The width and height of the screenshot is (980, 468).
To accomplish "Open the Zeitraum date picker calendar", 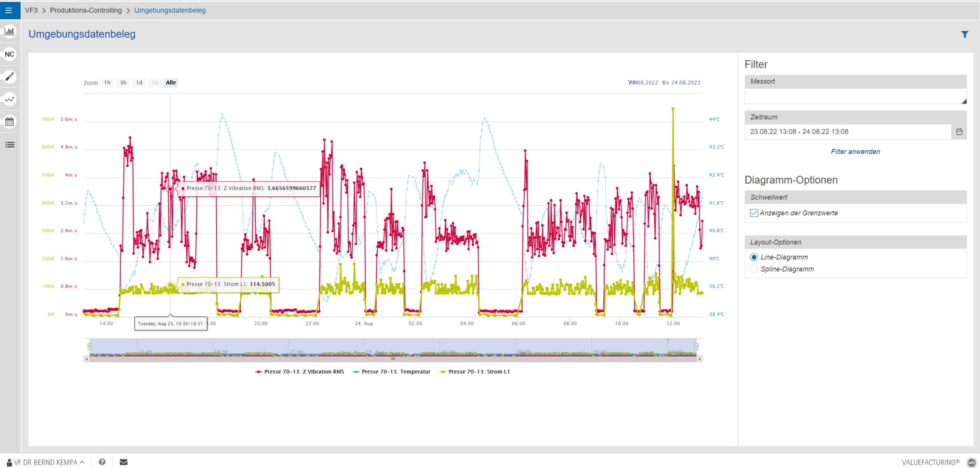I will pyautogui.click(x=959, y=132).
